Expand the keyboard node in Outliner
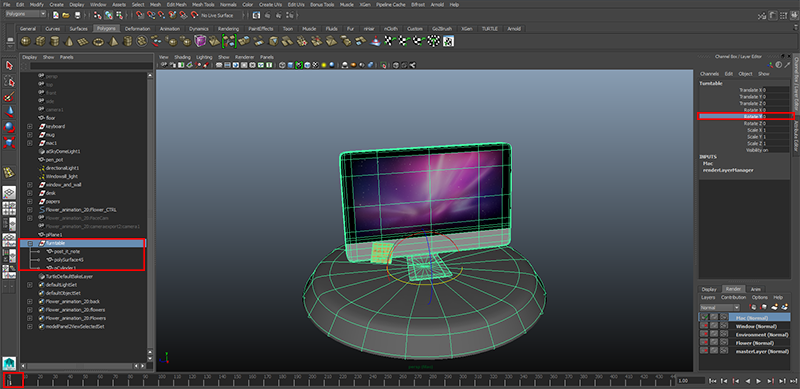Screen dimensions: 800x389 coord(30,126)
